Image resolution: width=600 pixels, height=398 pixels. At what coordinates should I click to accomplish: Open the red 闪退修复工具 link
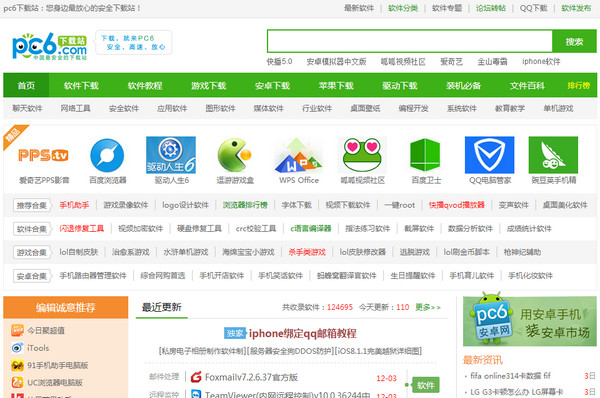point(82,228)
